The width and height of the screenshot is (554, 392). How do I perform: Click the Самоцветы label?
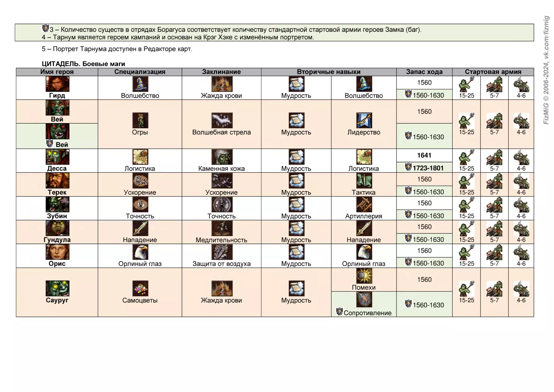point(140,300)
